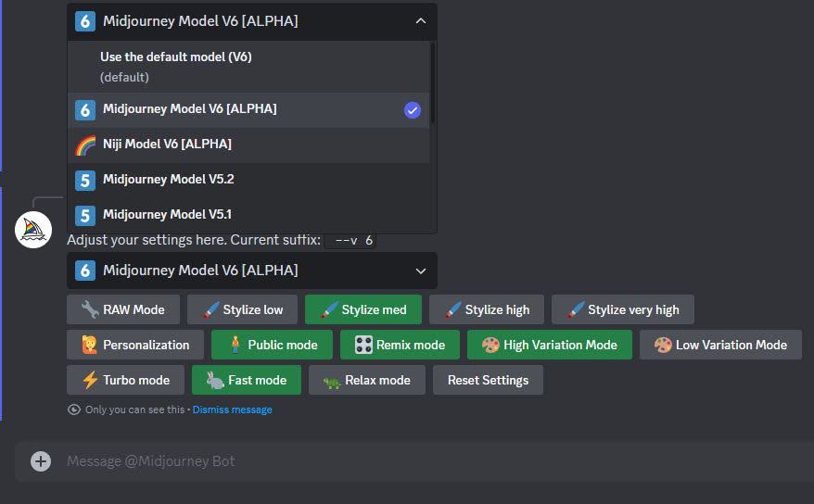Enable High Variation Mode

pyautogui.click(x=550, y=345)
